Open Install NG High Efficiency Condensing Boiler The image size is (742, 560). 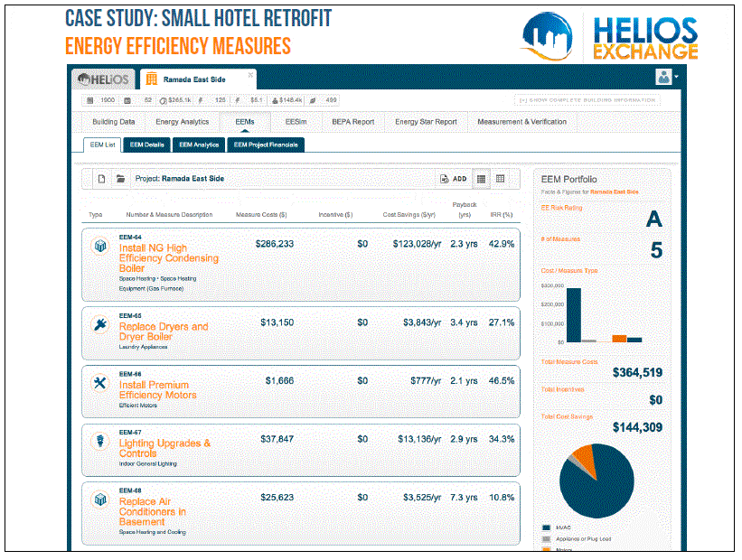click(x=168, y=258)
